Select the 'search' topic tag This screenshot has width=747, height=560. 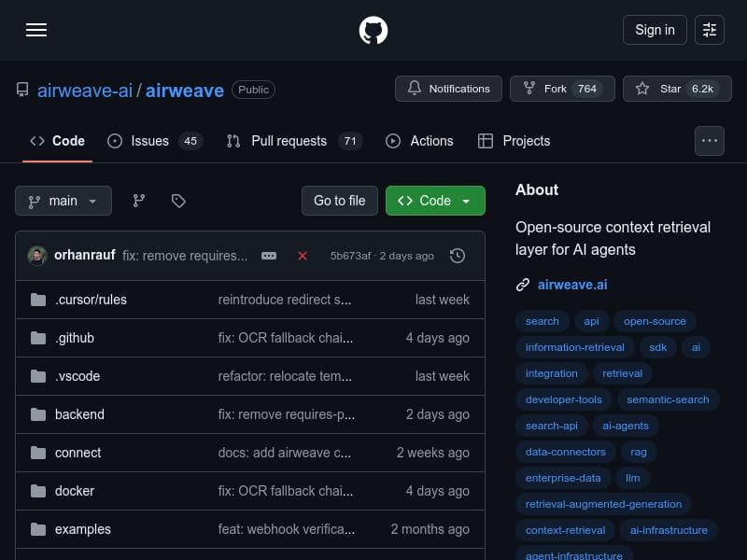543,321
